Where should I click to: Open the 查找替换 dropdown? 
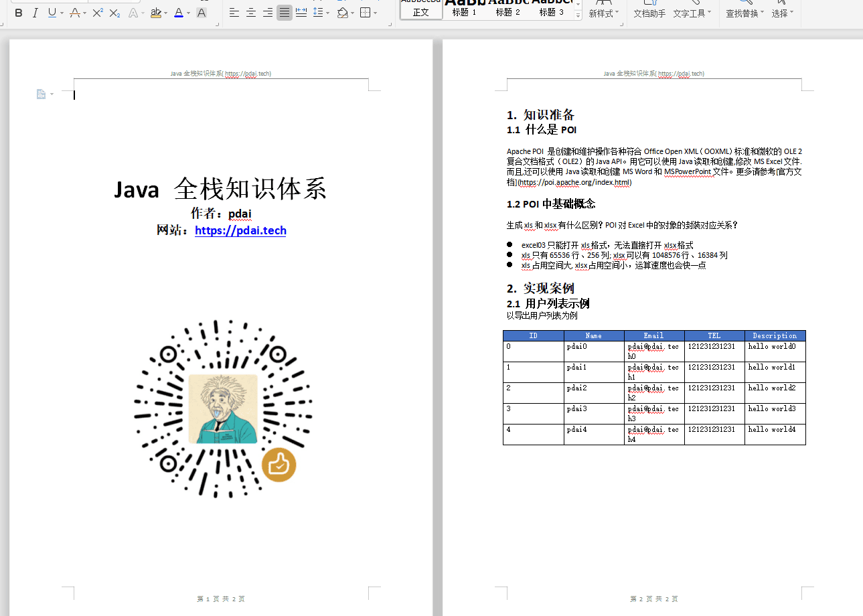click(763, 13)
